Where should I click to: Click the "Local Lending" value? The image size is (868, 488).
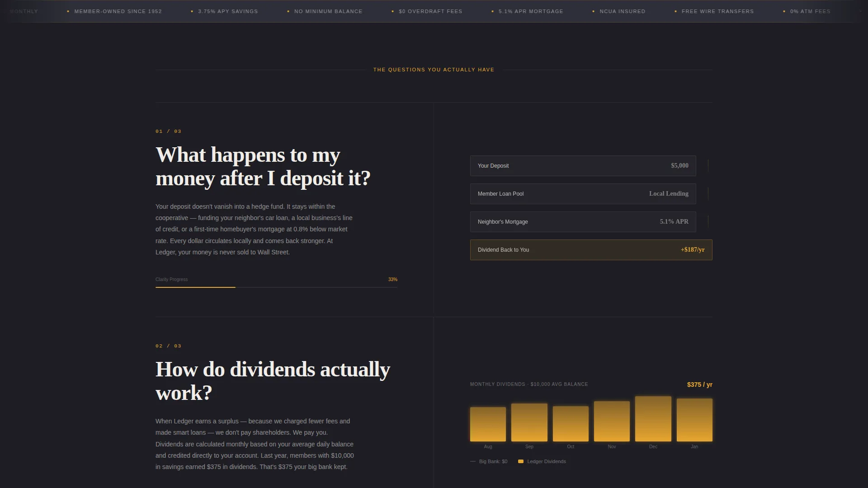[x=669, y=194]
